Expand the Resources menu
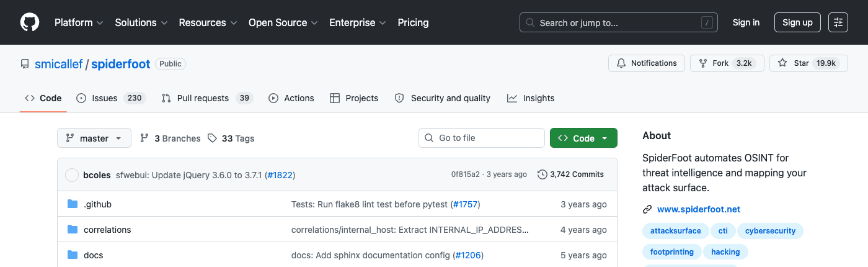Screen dimensions: 868x267 (208, 22)
